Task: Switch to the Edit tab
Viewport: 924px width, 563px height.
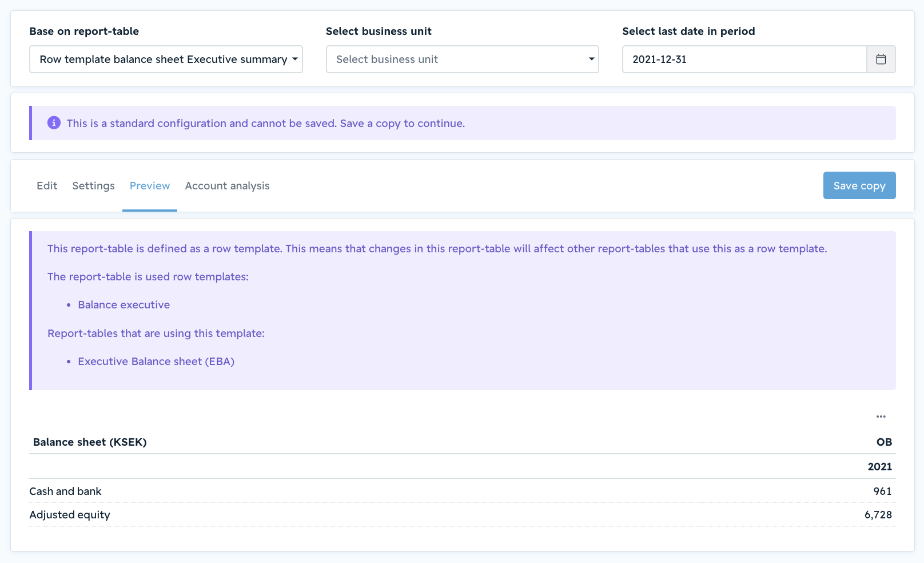Action: (47, 186)
